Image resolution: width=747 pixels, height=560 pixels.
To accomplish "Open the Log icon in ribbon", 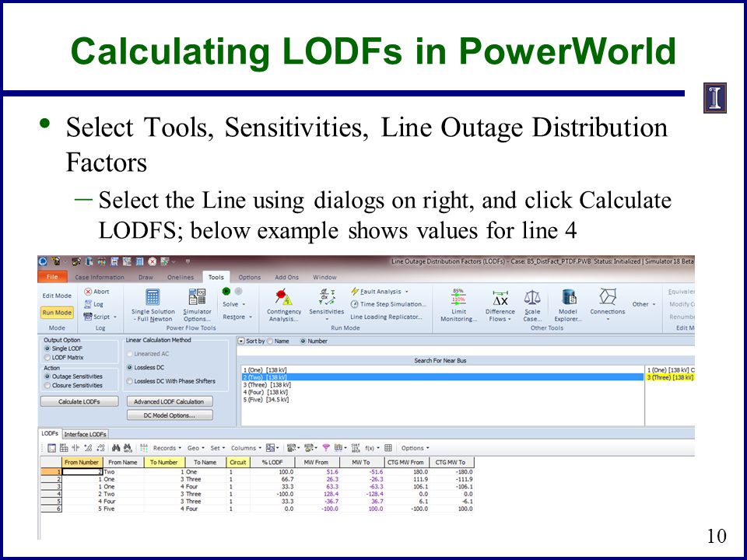I will click(x=88, y=304).
